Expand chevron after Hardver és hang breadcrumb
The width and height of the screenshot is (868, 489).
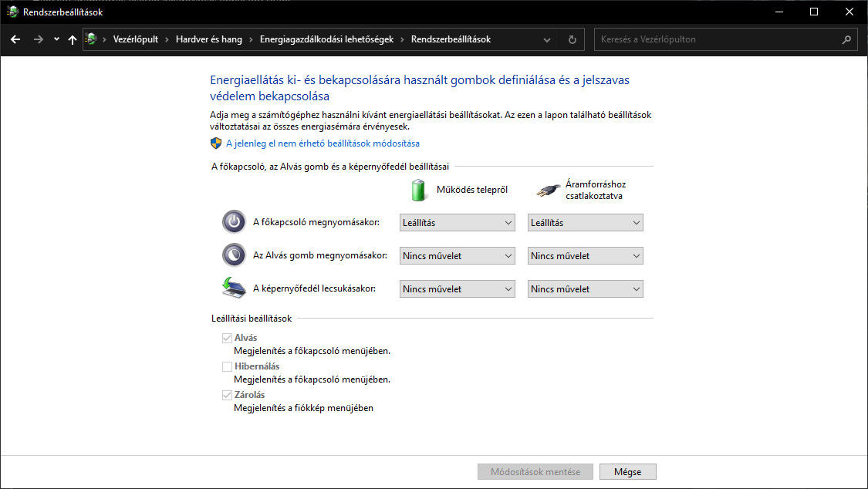[251, 39]
